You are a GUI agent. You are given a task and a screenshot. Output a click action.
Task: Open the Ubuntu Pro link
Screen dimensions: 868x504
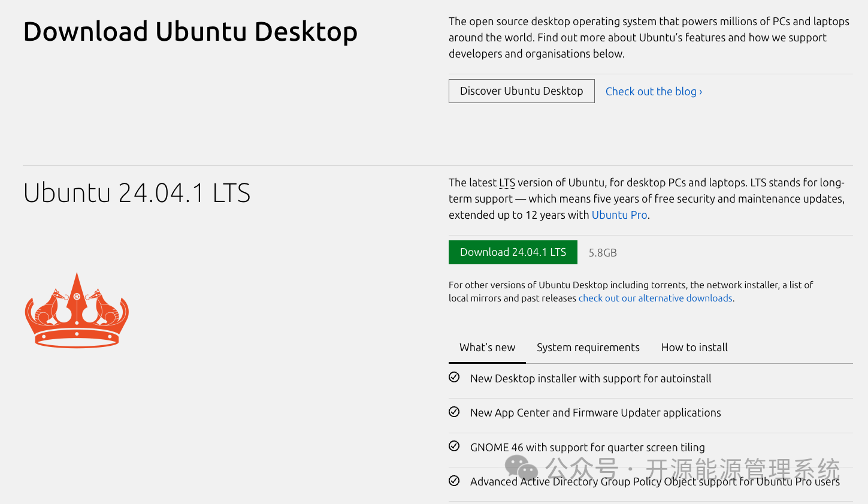click(619, 215)
